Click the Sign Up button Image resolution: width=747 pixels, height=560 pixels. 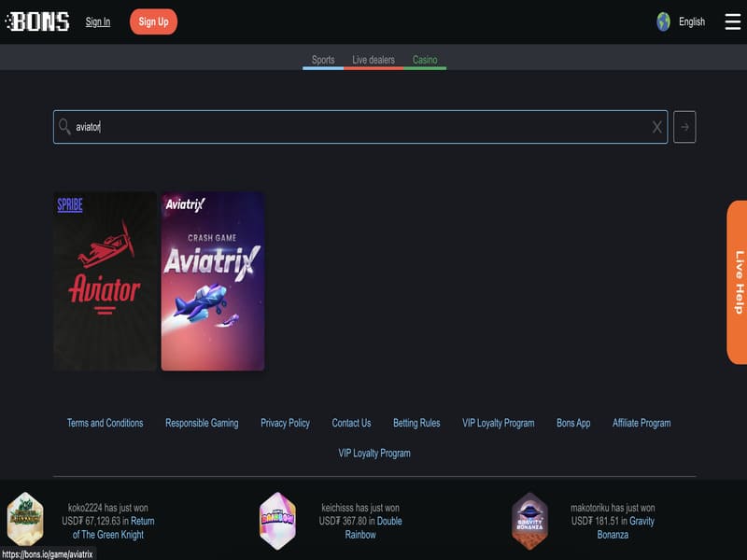[x=153, y=21]
